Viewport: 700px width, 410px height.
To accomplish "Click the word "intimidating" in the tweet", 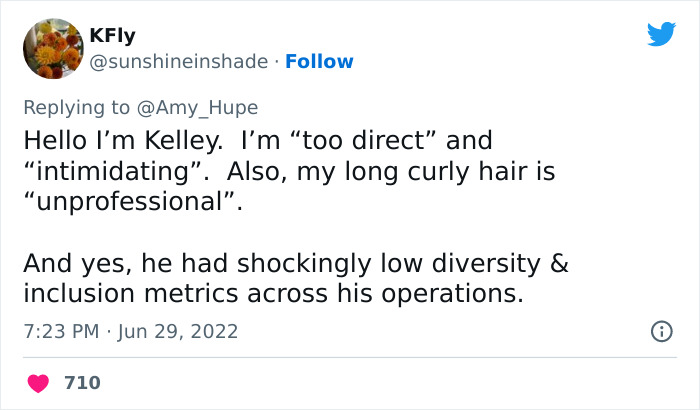I will pyautogui.click(x=118, y=171).
